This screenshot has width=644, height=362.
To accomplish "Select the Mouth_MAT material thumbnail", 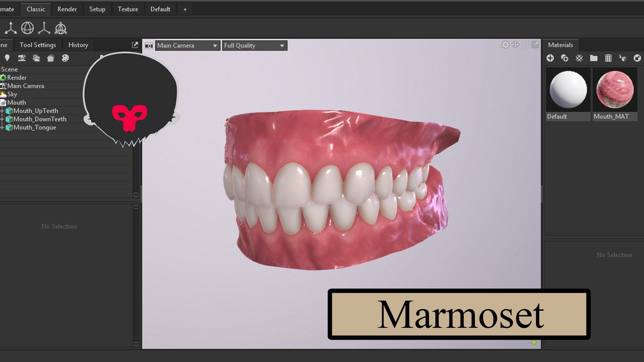I will pos(615,90).
